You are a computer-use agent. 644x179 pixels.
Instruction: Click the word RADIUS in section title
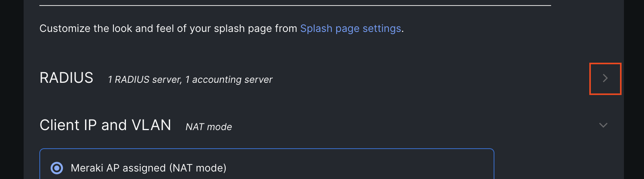pyautogui.click(x=67, y=78)
